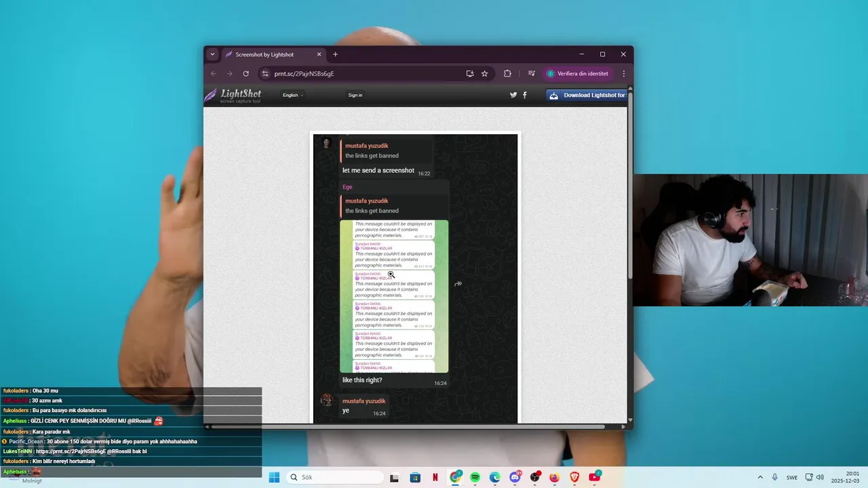
Task: Open the Chrome tab search dropdown arrow
Action: point(212,54)
